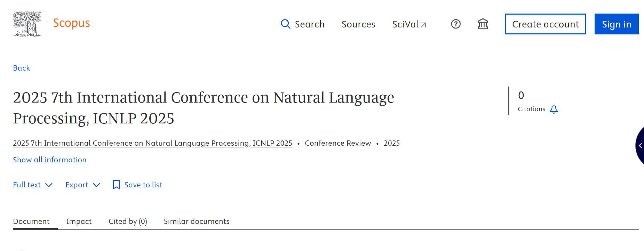
Task: Open the Cited by (0) tab
Action: pos(128,221)
